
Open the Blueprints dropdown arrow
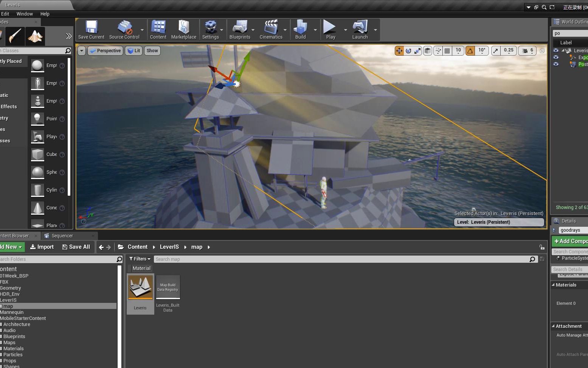pos(253,30)
